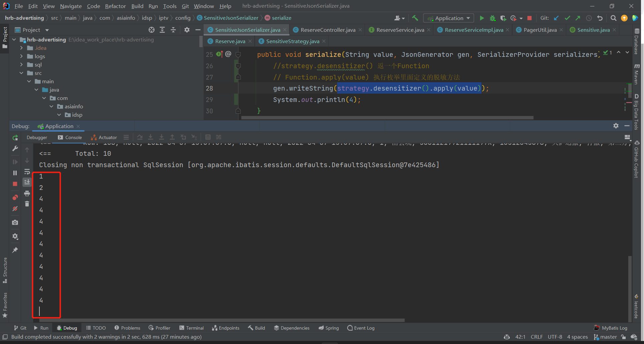The image size is (644, 344).
Task: Open Database tool window on the right
Action: (636, 41)
